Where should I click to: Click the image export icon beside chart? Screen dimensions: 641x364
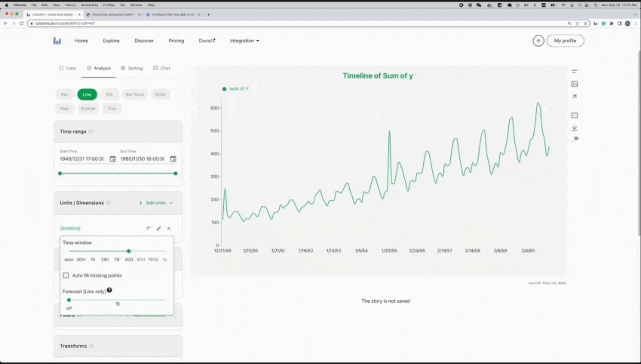[575, 84]
